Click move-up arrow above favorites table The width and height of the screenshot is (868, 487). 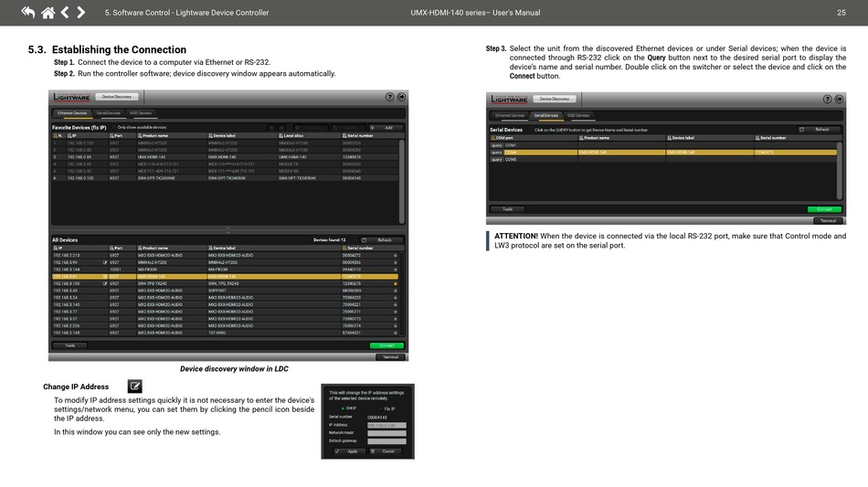[271, 128]
